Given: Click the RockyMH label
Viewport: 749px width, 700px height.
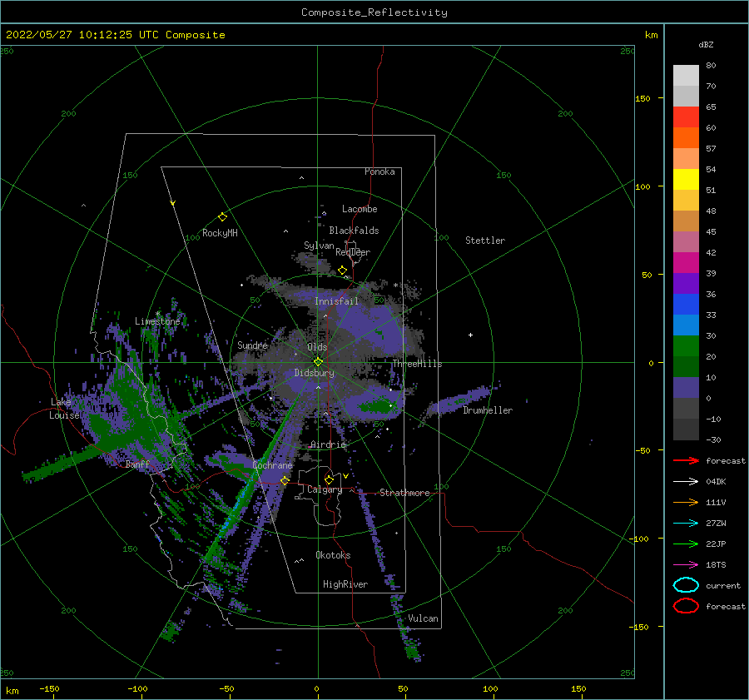Looking at the screenshot, I should click(x=220, y=233).
